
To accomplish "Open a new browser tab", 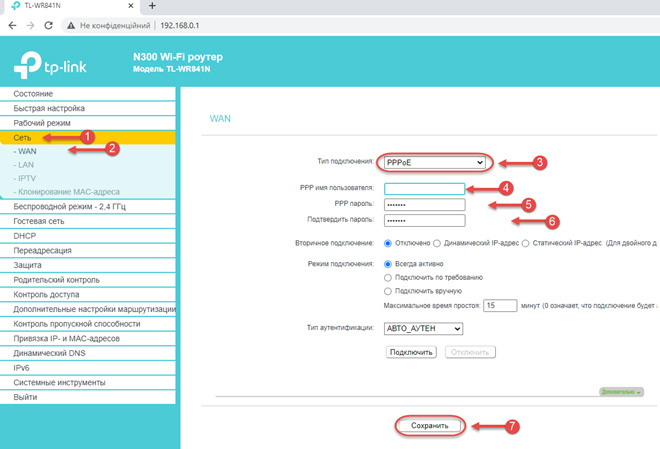I will [152, 6].
